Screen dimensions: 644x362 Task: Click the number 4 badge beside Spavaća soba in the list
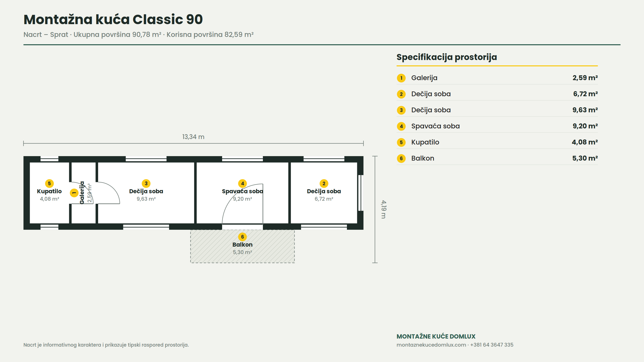click(x=401, y=126)
